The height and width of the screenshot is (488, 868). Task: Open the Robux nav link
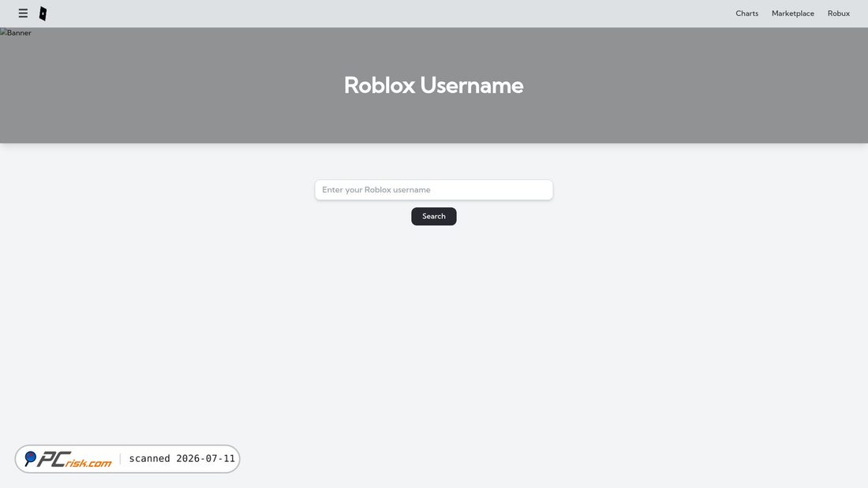point(838,13)
